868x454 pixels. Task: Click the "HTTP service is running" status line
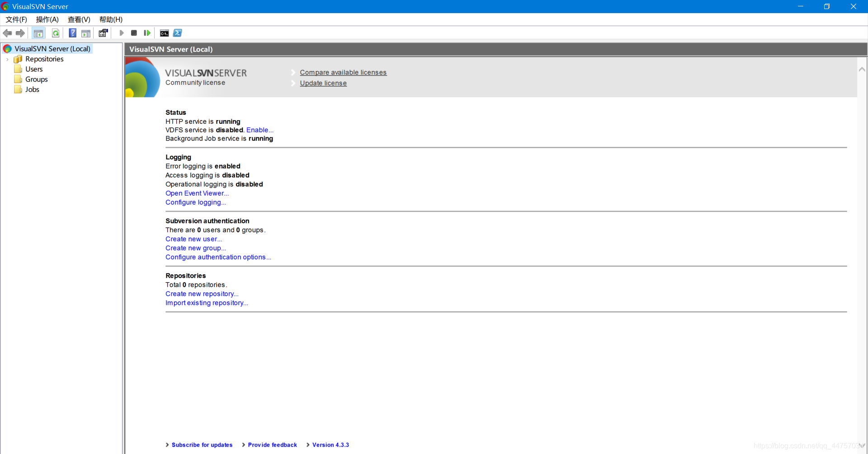pyautogui.click(x=203, y=122)
